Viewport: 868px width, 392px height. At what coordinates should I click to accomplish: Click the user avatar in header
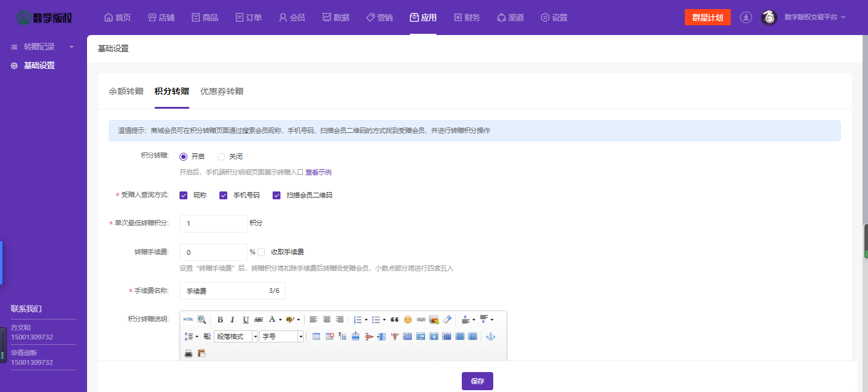click(x=769, y=18)
